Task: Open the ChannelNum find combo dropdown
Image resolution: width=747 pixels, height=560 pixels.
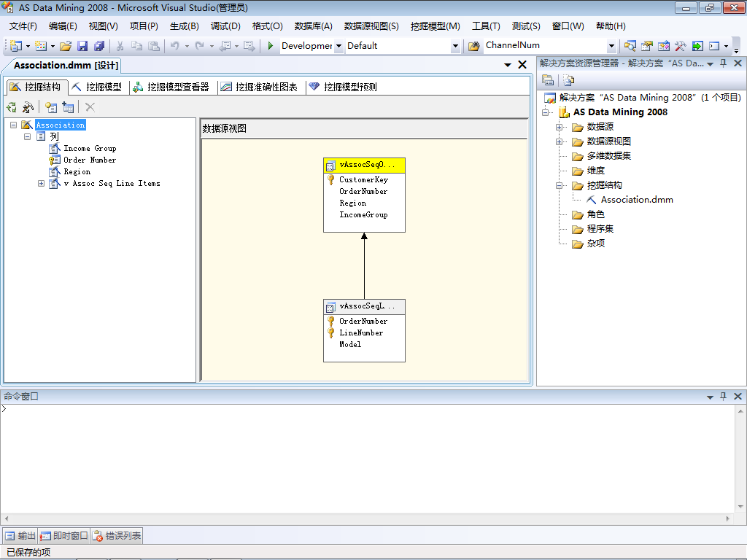Action: pyautogui.click(x=611, y=46)
